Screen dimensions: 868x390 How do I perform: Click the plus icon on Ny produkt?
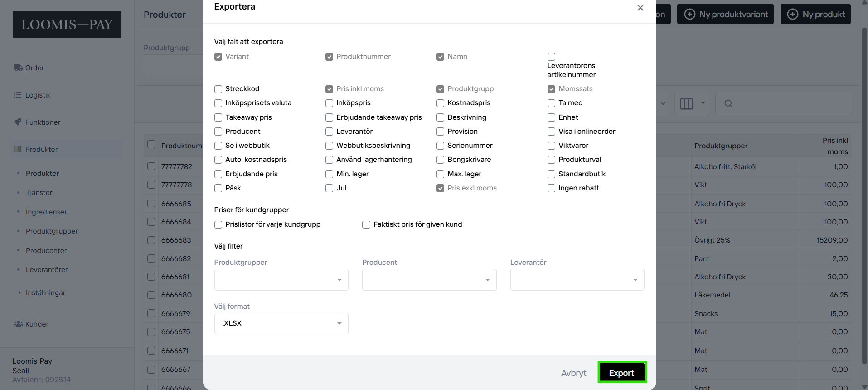pyautogui.click(x=792, y=14)
